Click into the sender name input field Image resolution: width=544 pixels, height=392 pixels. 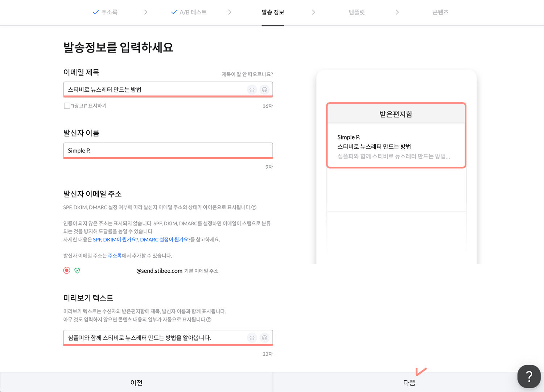(168, 150)
